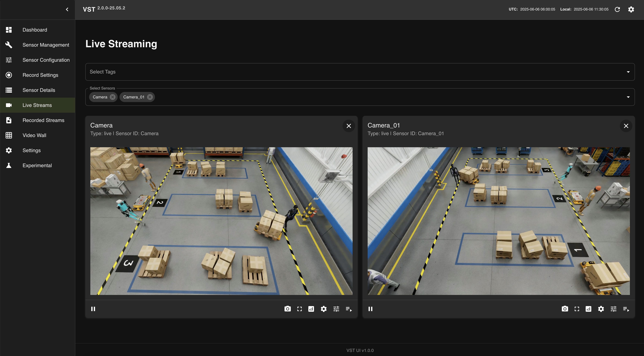This screenshot has height=356, width=644.
Task: Open stream statistics for the Camera feed
Action: click(311, 309)
